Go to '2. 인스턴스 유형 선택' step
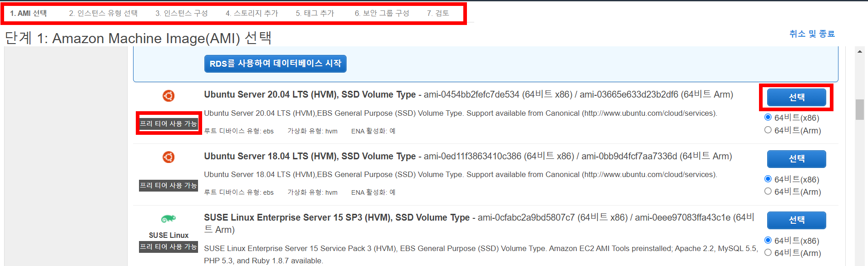The height and width of the screenshot is (266, 868). [x=103, y=13]
